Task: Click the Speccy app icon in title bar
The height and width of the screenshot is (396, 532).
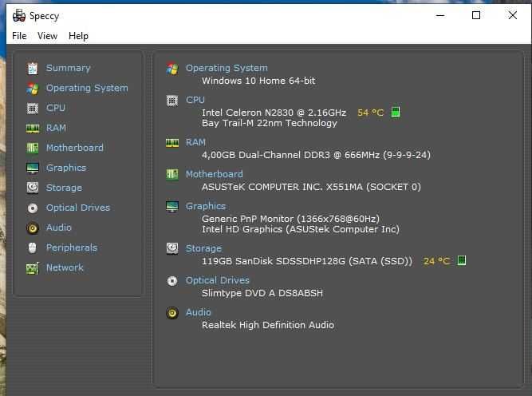Action: pyautogui.click(x=19, y=16)
